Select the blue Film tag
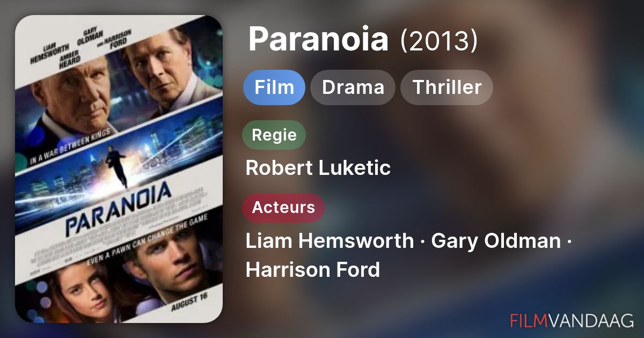Screen dimensions: 644x338 click(274, 87)
